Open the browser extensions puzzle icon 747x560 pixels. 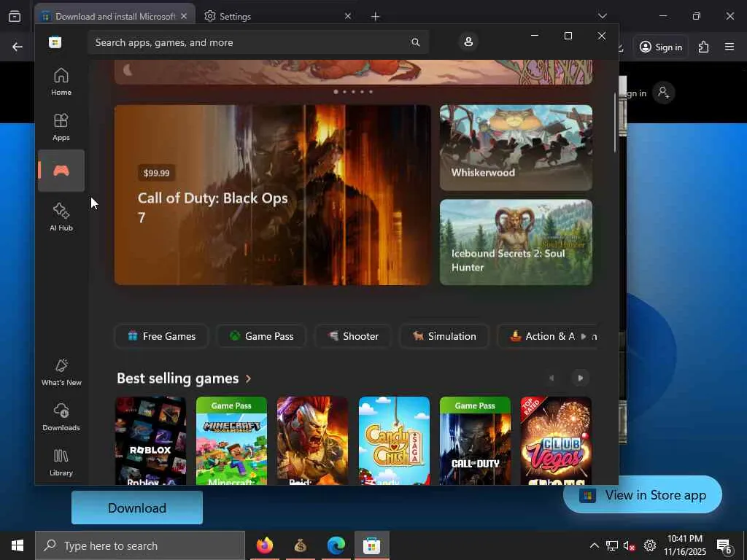point(703,47)
